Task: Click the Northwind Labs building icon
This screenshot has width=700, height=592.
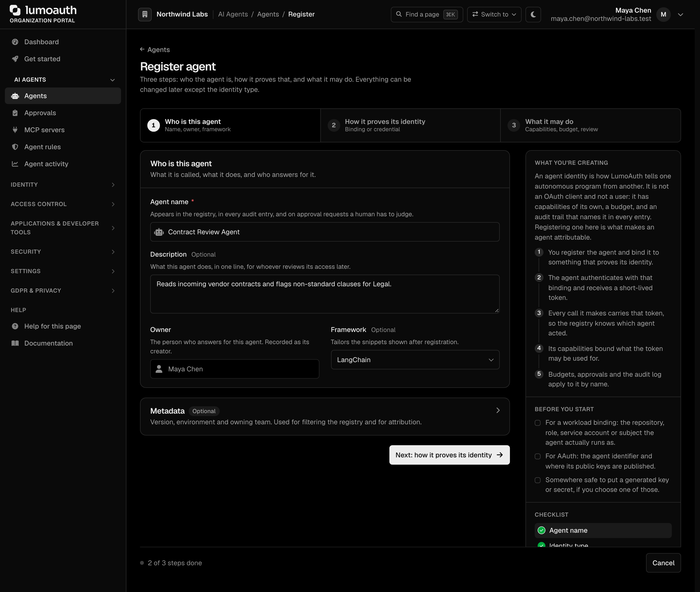Action: [145, 14]
